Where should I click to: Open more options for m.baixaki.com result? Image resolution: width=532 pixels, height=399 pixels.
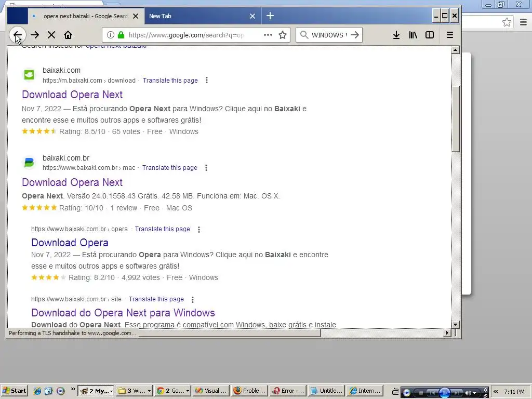207,81
